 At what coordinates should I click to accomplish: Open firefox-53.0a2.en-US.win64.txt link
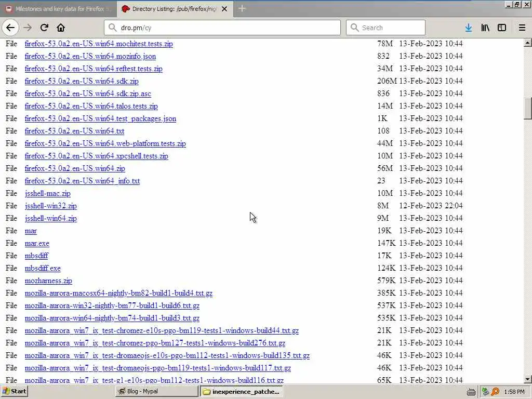coord(75,131)
